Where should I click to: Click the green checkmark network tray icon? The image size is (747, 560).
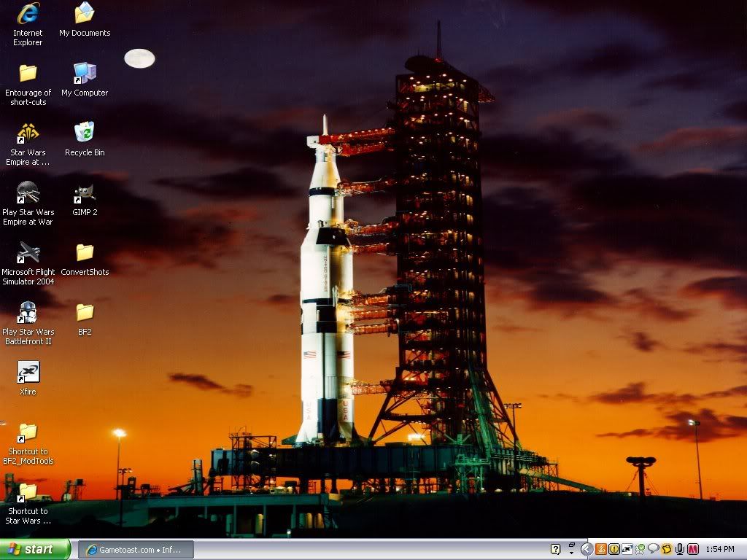pos(640,549)
